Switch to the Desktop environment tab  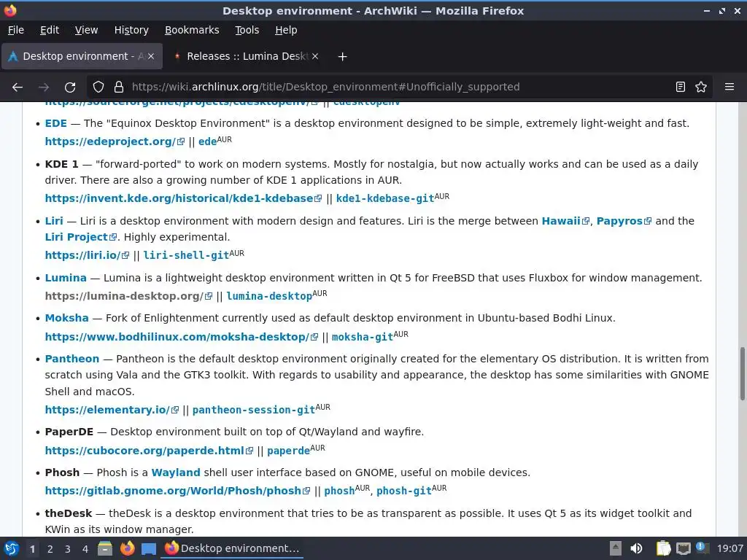pyautogui.click(x=82, y=56)
